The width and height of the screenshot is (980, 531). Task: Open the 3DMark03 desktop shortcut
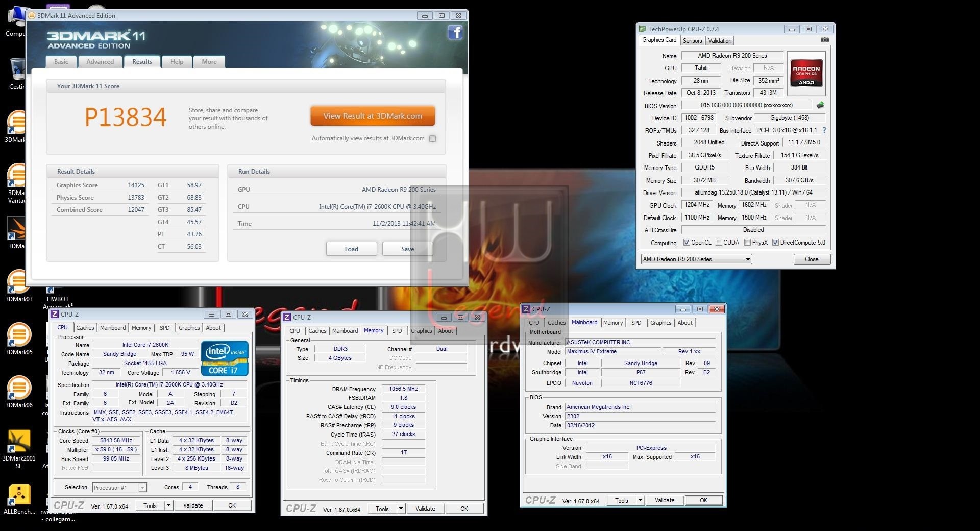pos(19,285)
